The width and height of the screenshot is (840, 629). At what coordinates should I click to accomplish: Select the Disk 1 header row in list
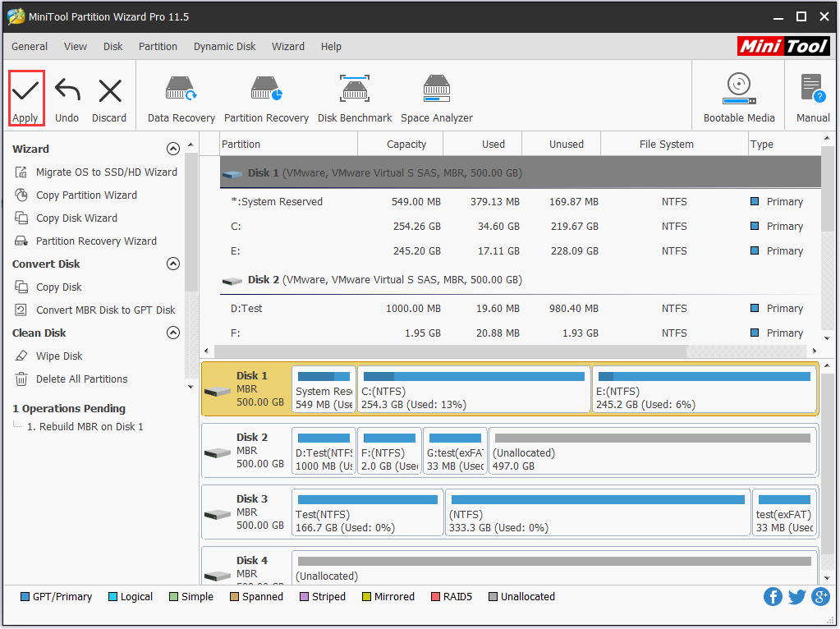[x=521, y=172]
